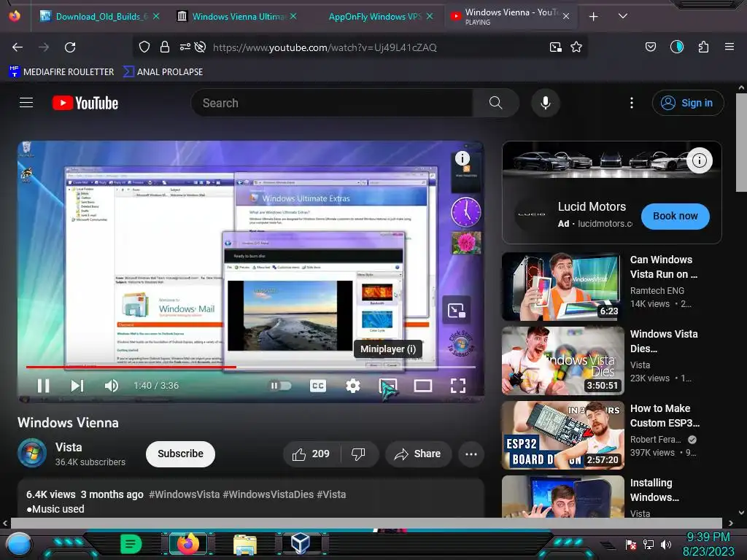The width and height of the screenshot is (747, 560).
Task: Enter full screen mode
Action: [x=458, y=386]
